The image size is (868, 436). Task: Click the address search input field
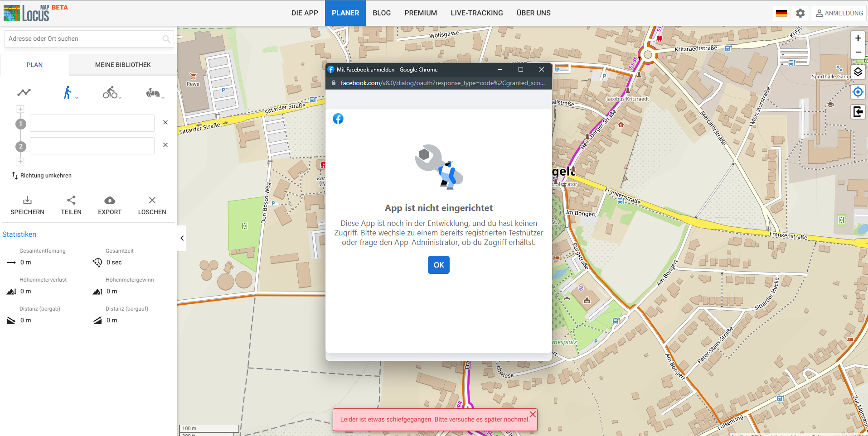pos(84,39)
